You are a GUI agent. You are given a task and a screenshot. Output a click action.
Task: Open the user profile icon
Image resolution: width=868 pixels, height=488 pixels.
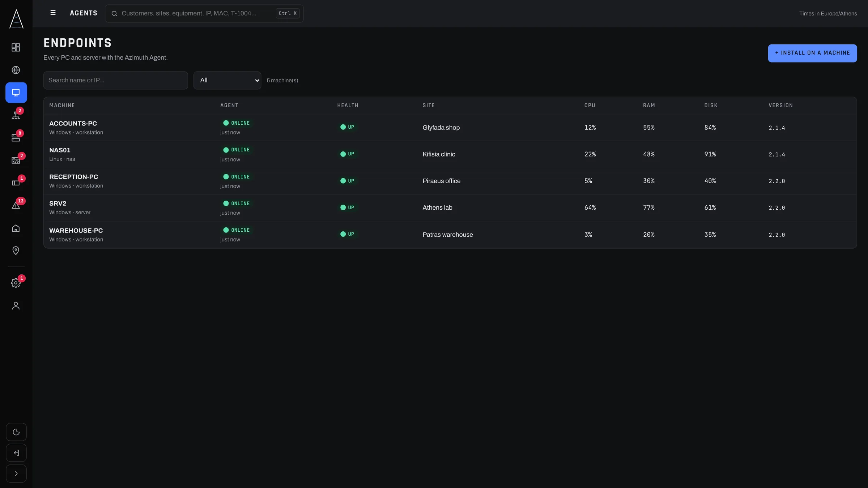[x=16, y=305]
